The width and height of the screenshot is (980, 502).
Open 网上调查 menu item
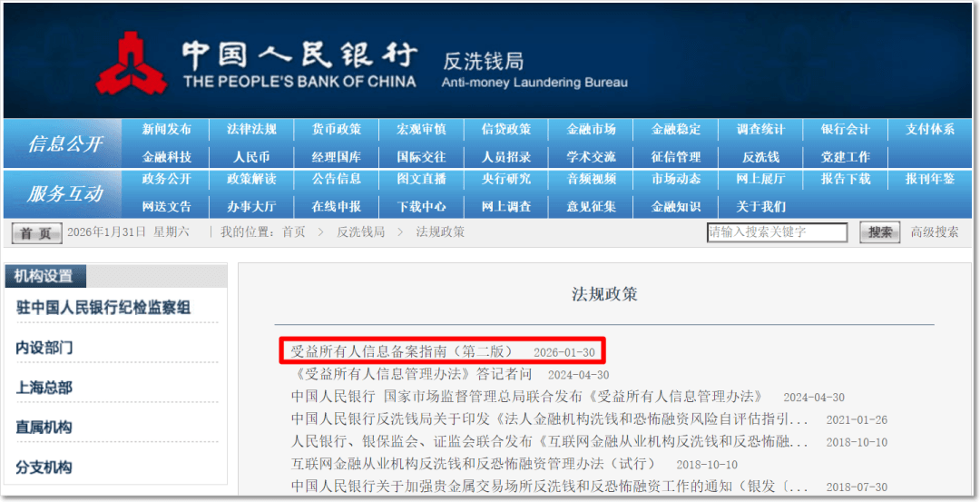(x=506, y=206)
